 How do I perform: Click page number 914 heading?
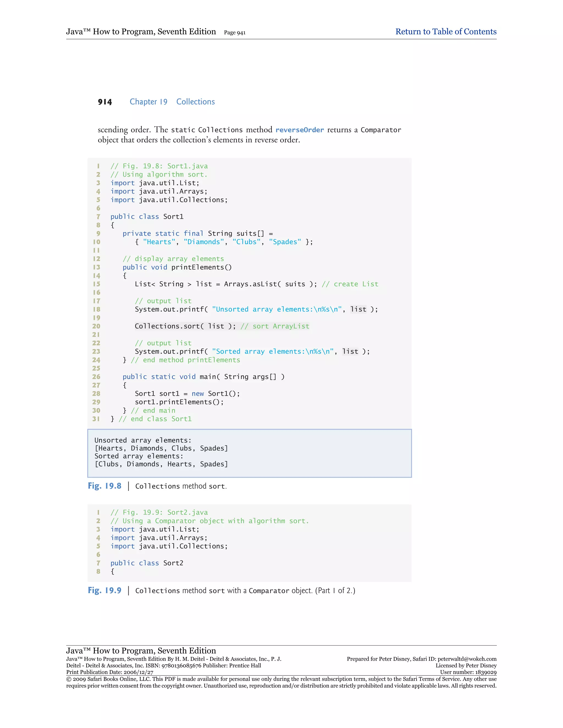105,102
